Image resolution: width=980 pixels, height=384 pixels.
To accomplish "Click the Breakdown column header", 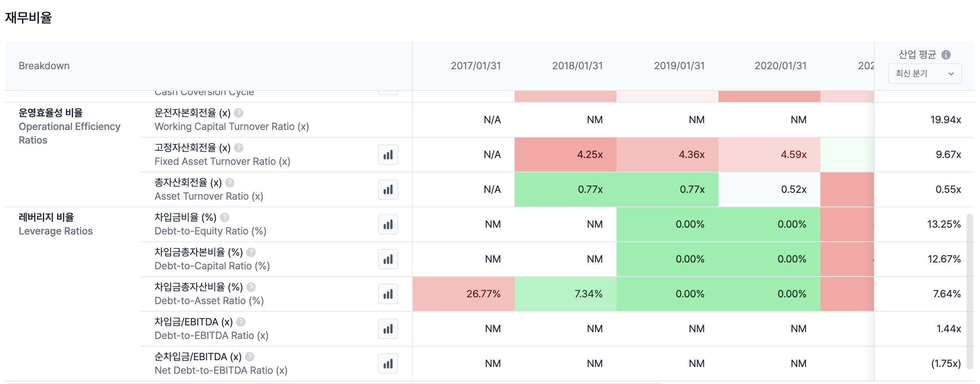I will pyautogui.click(x=44, y=66).
